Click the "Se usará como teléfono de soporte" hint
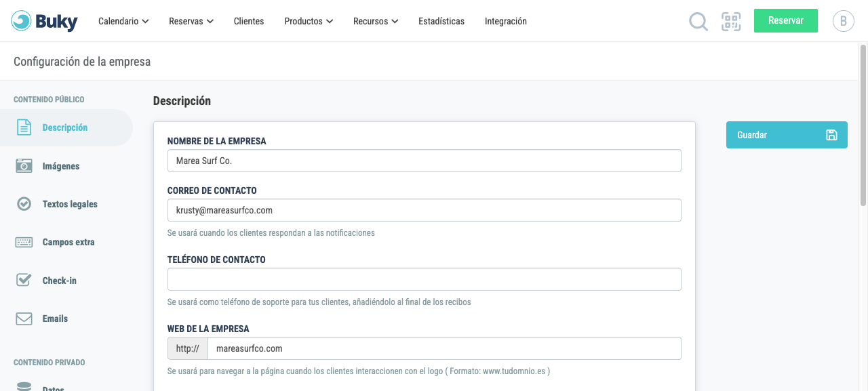868x391 pixels. click(319, 302)
